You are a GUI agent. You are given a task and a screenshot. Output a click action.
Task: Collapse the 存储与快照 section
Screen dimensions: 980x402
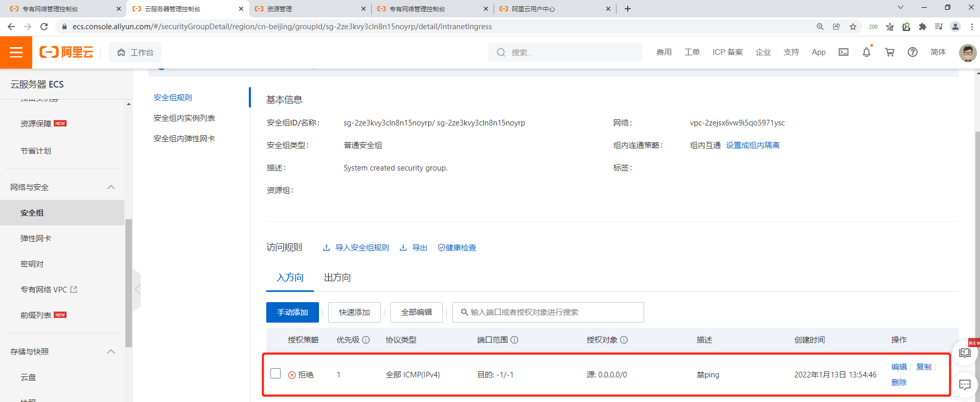[x=111, y=352]
